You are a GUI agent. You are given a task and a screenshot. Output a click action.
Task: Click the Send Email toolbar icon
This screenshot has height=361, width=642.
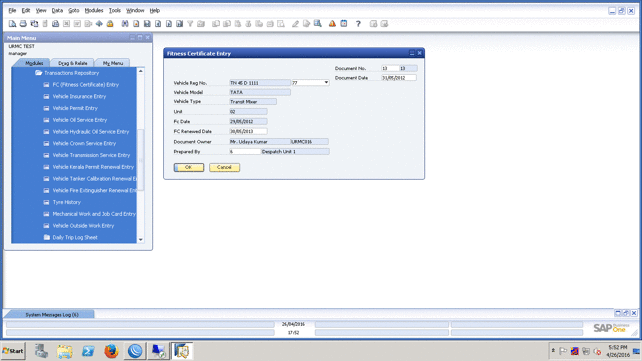[x=34, y=24]
